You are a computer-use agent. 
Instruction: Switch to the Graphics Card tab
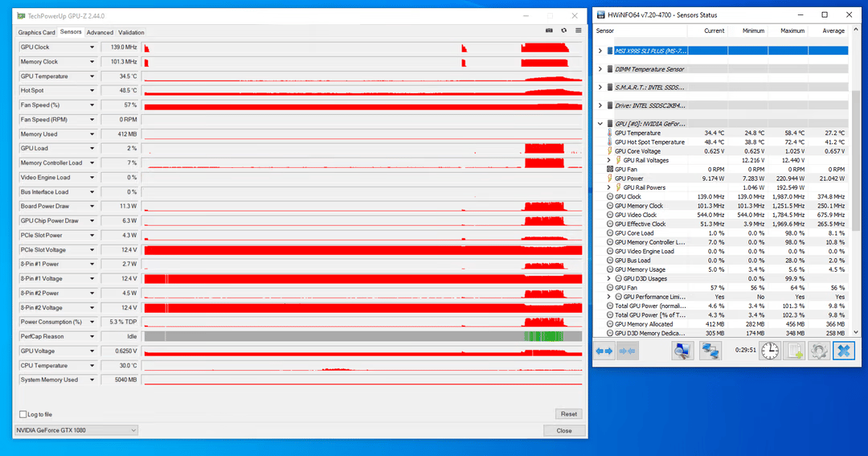click(x=37, y=32)
